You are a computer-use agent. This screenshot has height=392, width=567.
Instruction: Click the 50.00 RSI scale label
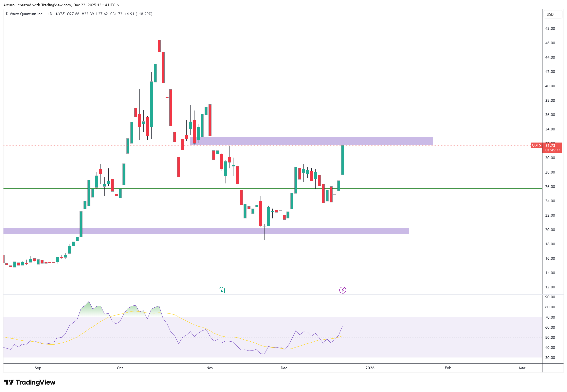click(x=550, y=337)
